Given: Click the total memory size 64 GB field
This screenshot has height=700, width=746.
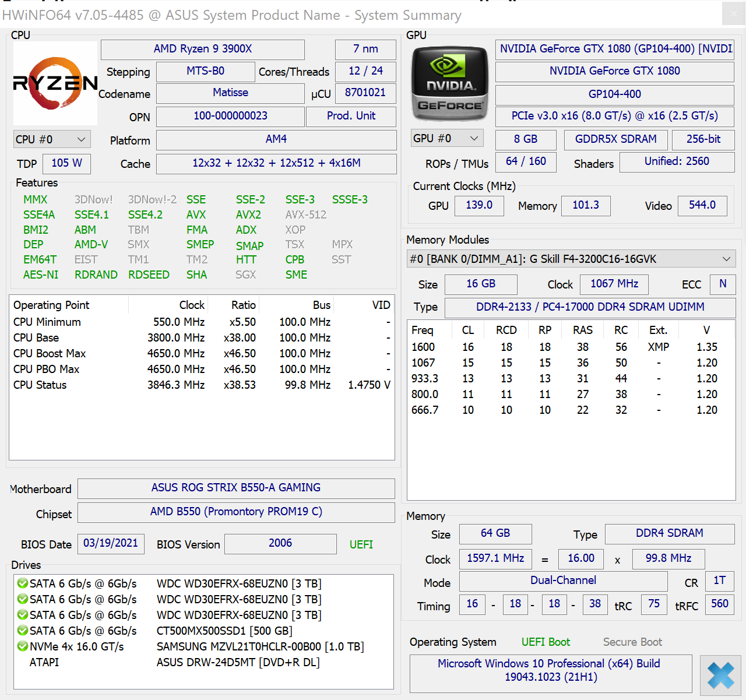Looking at the screenshot, I should 495,533.
